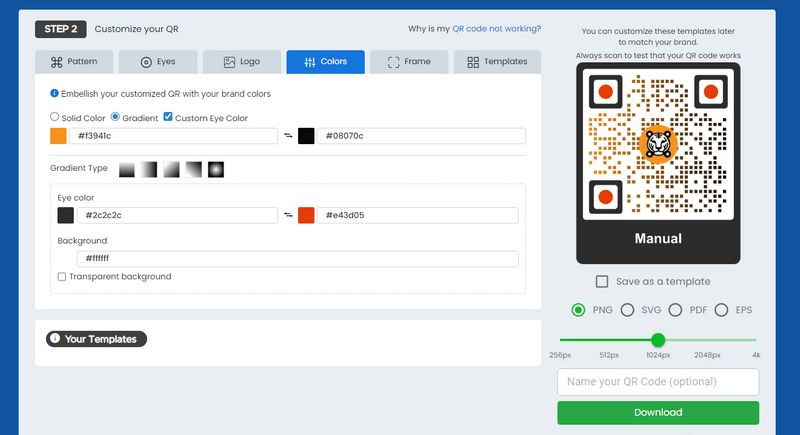Swap the two QR gradient colors
This screenshot has width=800, height=435.
point(288,135)
